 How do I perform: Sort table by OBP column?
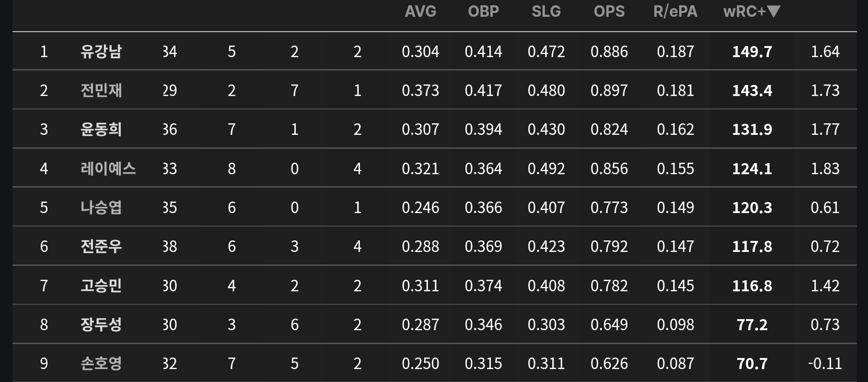pos(483,12)
